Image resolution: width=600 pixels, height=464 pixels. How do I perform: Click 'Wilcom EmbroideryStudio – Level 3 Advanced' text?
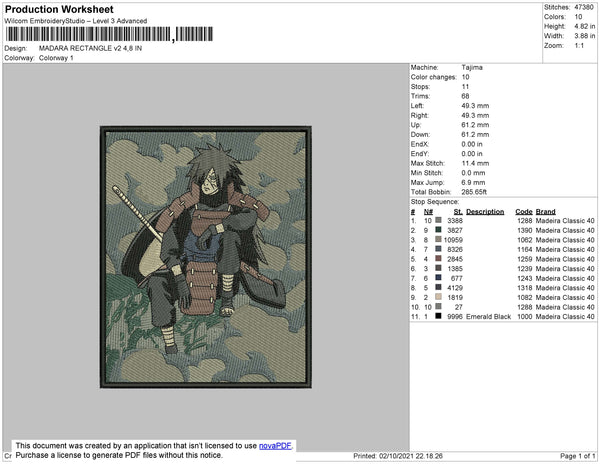click(76, 21)
